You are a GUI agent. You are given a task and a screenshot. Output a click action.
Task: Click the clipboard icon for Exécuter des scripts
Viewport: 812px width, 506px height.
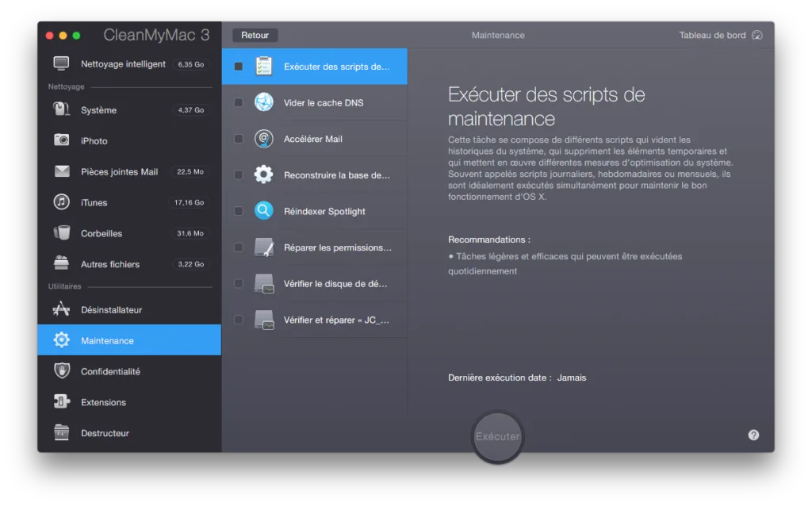(x=263, y=67)
